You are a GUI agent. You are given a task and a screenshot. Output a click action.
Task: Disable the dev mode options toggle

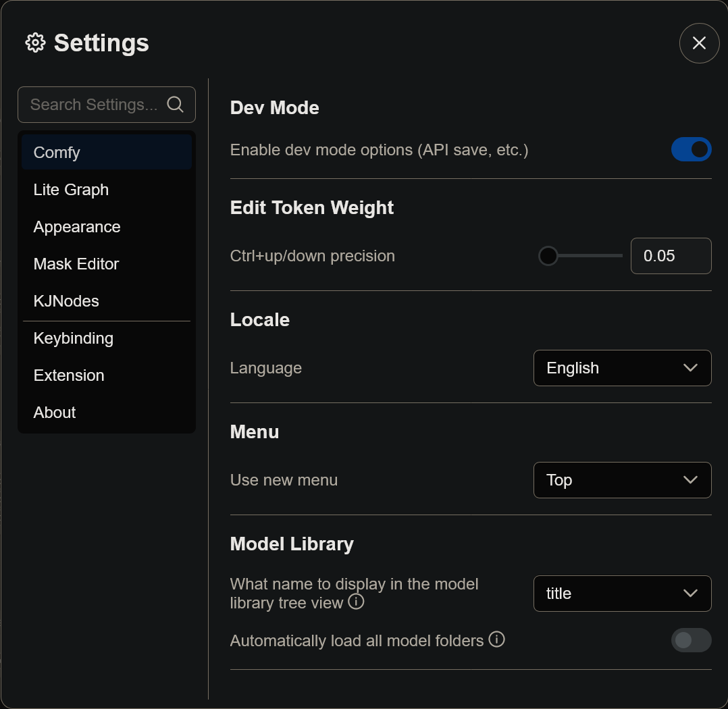692,149
